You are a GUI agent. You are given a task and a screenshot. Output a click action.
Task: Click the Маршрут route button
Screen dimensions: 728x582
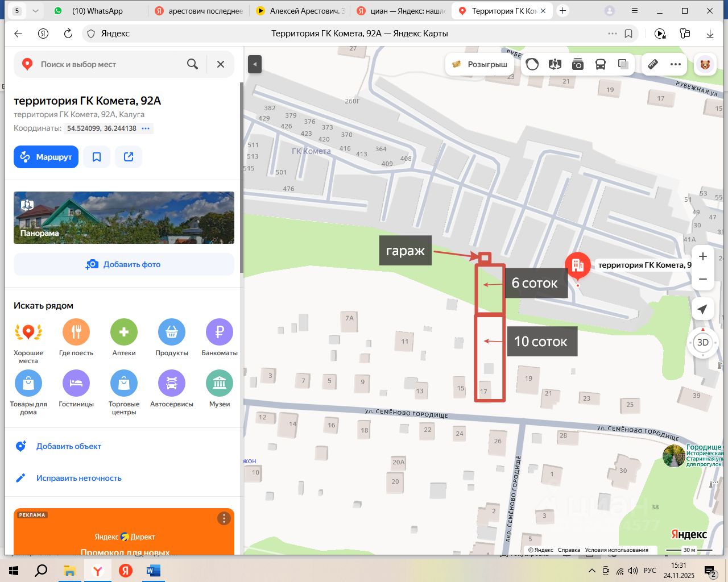[46, 157]
